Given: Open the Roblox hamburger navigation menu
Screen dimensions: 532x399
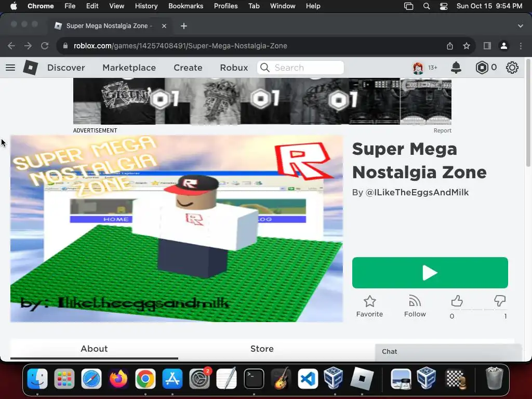Looking at the screenshot, I should click(x=10, y=68).
